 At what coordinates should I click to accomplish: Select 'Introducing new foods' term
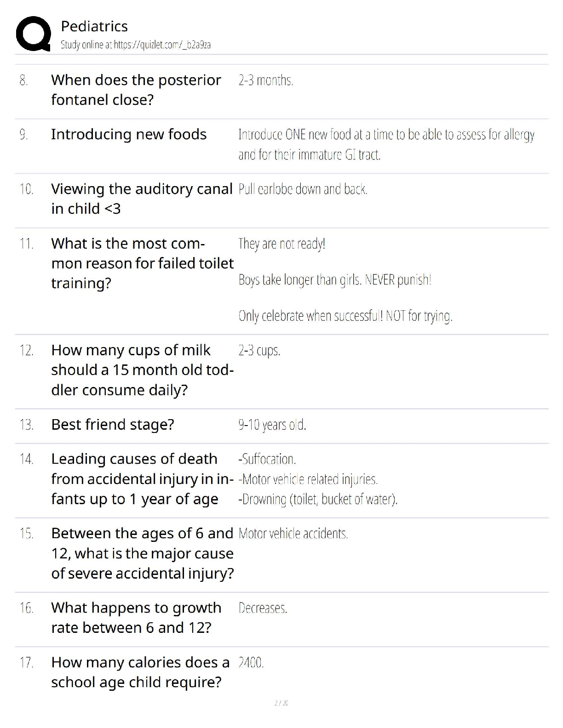pos(129,134)
